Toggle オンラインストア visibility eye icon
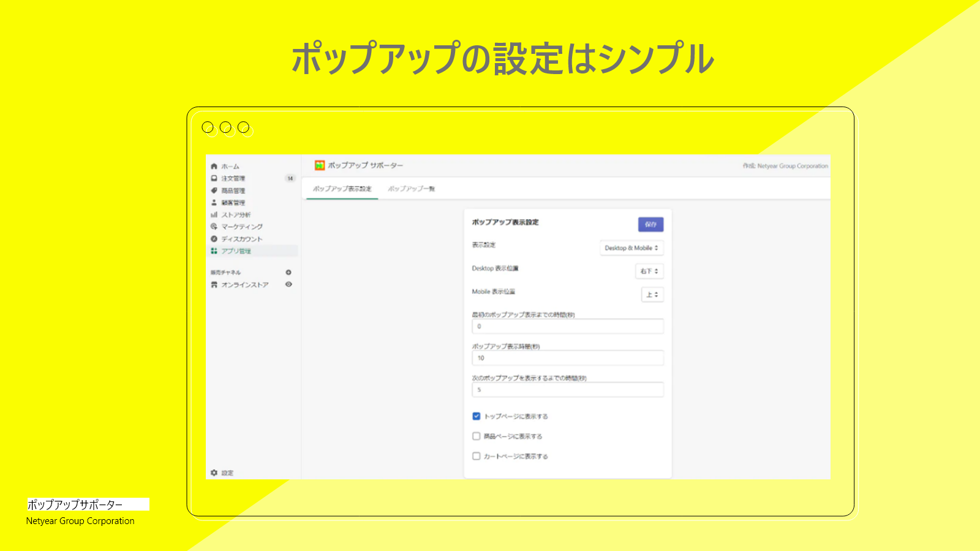 tap(288, 284)
